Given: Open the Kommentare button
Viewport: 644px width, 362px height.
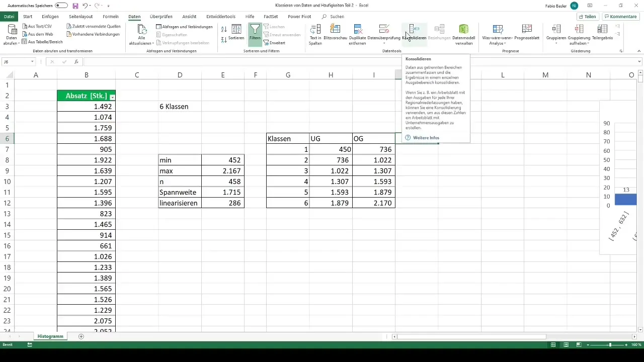Looking at the screenshot, I should (x=620, y=17).
